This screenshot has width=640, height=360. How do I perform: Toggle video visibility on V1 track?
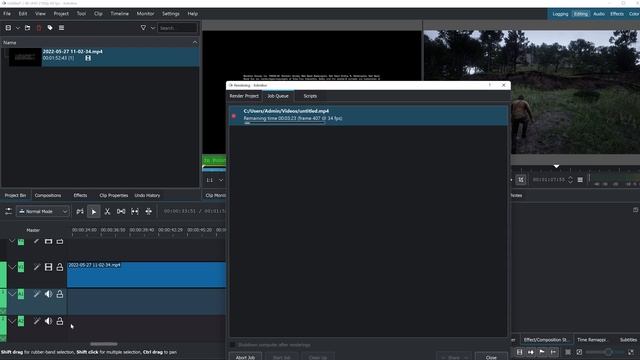click(x=48, y=267)
